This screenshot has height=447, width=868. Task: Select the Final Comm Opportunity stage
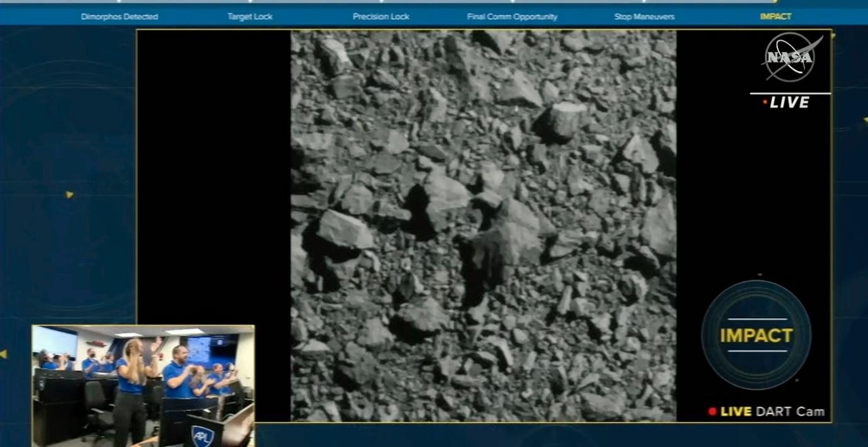512,17
